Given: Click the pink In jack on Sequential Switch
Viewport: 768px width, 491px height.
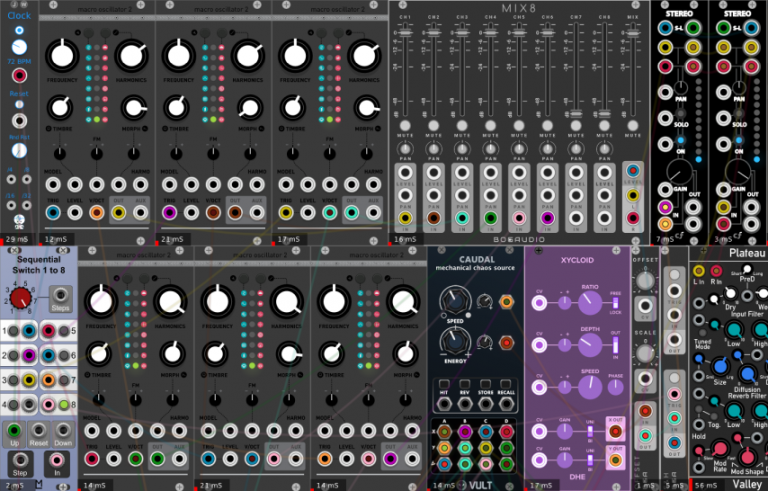Looking at the screenshot, I should point(57,461).
